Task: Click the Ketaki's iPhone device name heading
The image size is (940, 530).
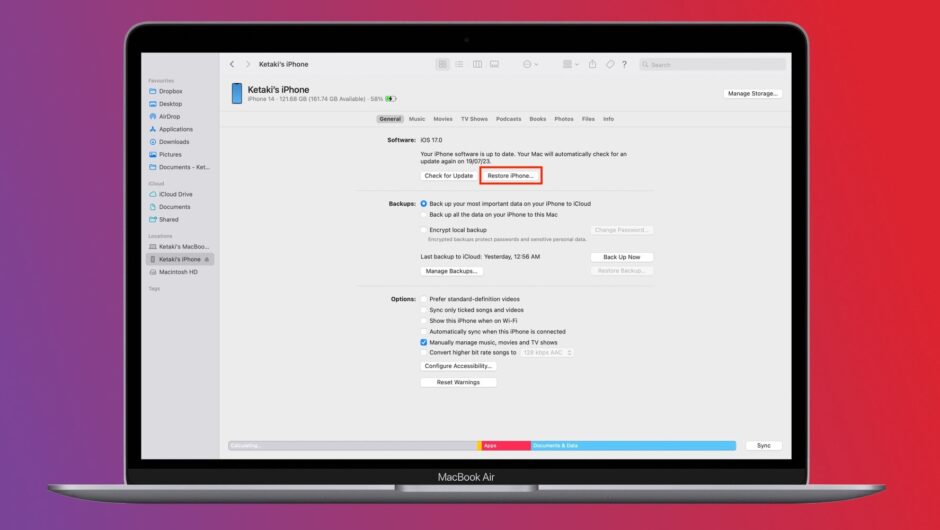Action: (279, 90)
